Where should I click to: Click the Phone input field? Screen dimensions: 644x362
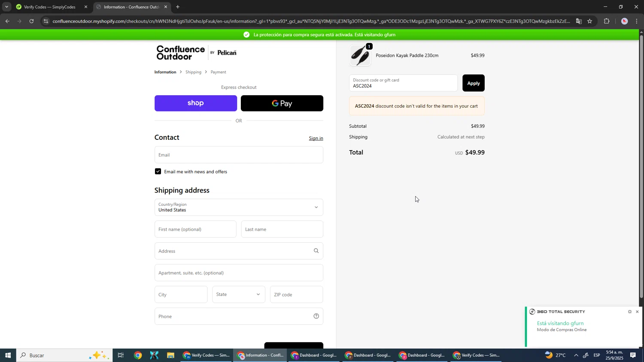pos(239,317)
